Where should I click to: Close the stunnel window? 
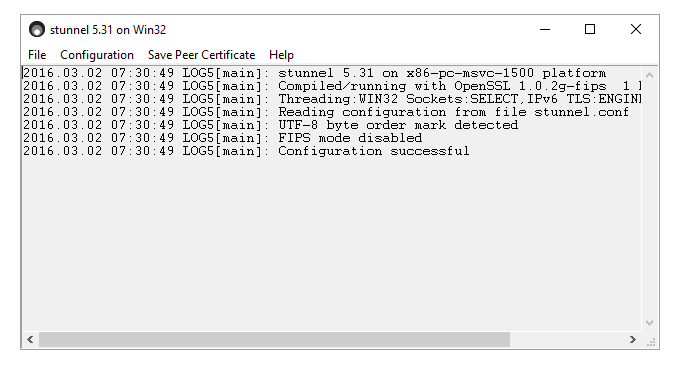click(x=636, y=29)
